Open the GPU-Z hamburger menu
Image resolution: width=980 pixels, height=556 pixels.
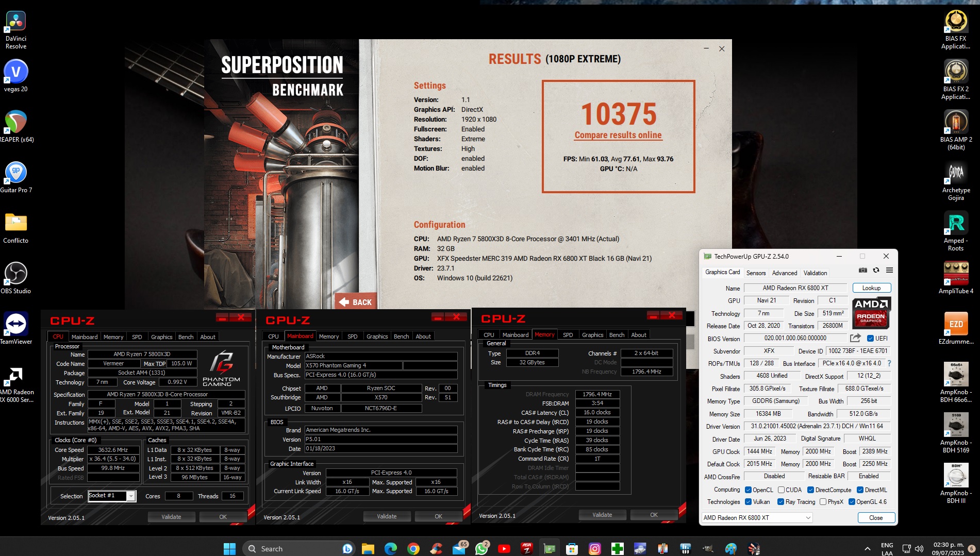pos(889,271)
